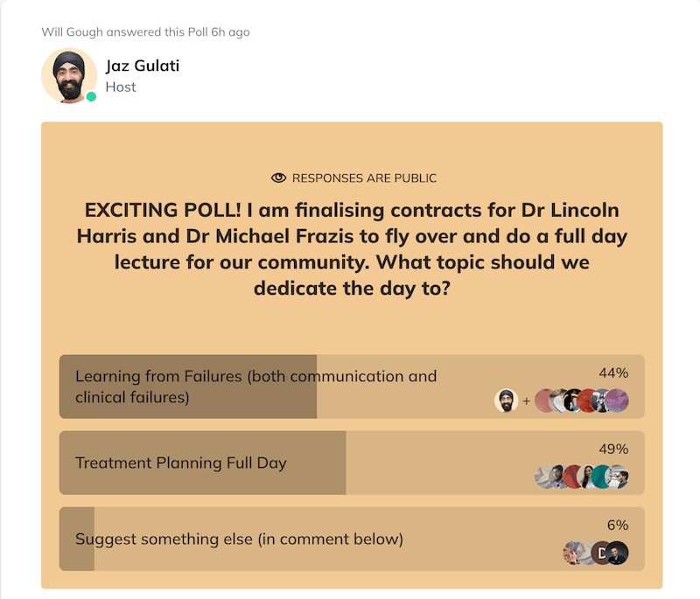The height and width of the screenshot is (599, 700).
Task: Open the voter avatar with letter D
Action: coord(599,553)
